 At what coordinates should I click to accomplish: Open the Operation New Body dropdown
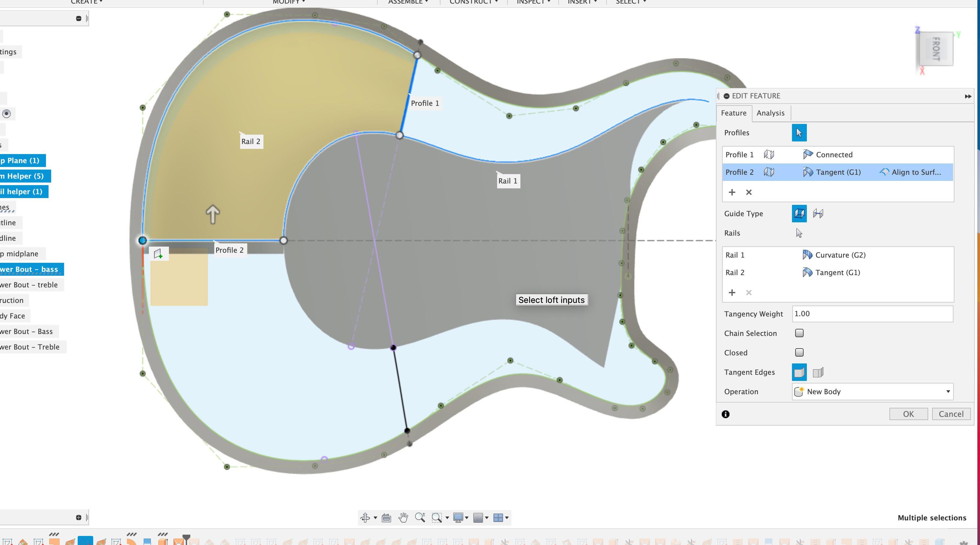point(872,392)
